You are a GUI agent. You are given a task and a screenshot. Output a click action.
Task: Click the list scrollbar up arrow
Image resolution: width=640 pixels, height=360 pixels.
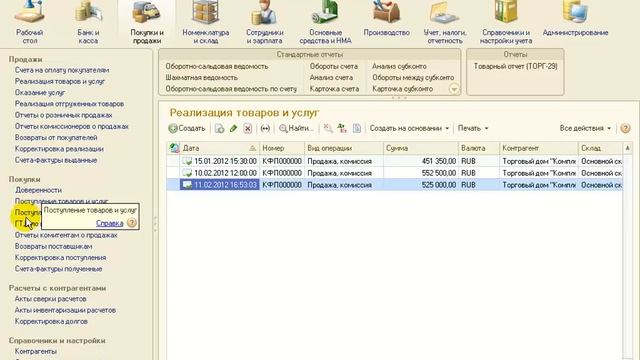[627, 148]
